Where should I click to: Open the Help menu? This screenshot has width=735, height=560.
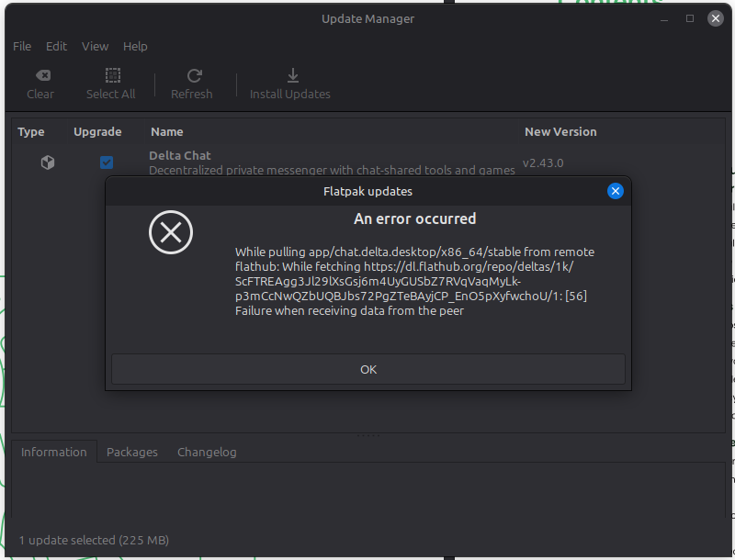[135, 46]
